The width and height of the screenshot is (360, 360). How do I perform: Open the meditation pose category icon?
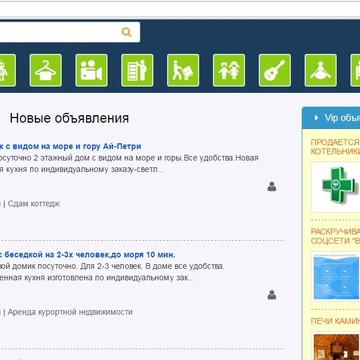[321, 70]
